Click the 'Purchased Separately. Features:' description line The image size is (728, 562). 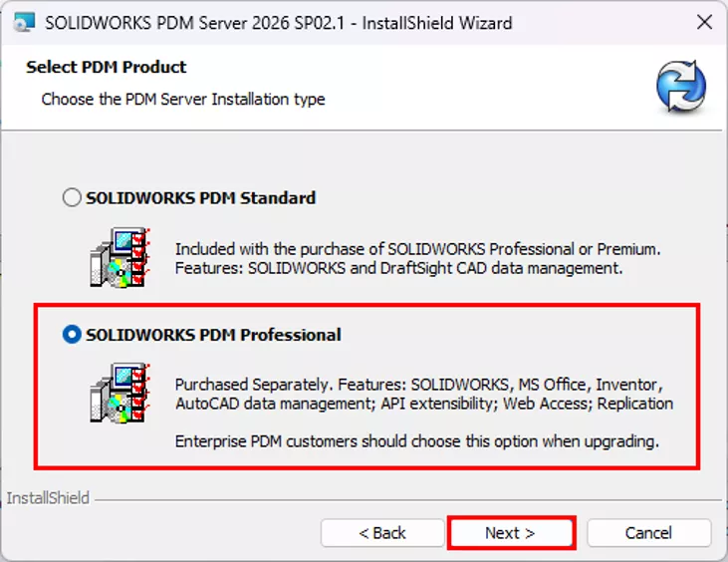pos(419,385)
